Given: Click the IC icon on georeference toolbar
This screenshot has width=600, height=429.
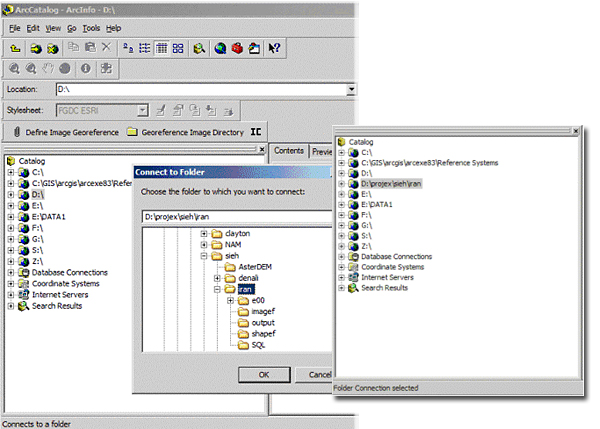Looking at the screenshot, I should click(x=256, y=132).
